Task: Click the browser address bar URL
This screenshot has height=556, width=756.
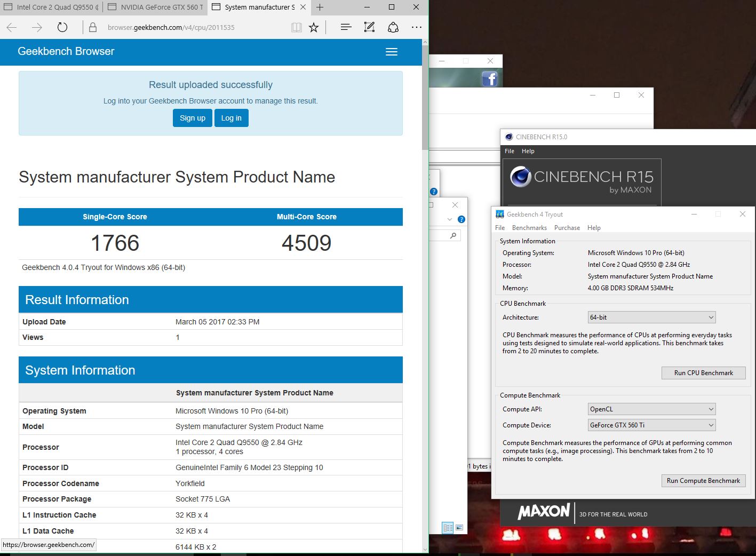Action: [171, 27]
